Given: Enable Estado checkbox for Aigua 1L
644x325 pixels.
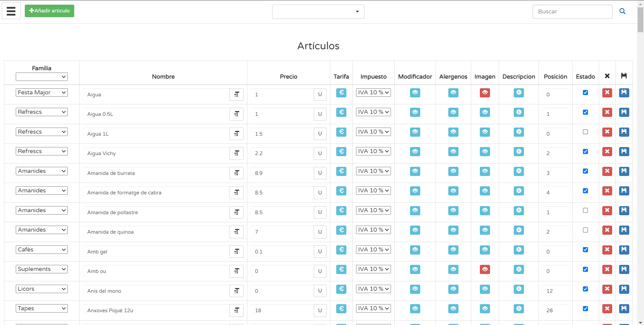Looking at the screenshot, I should coord(585,132).
